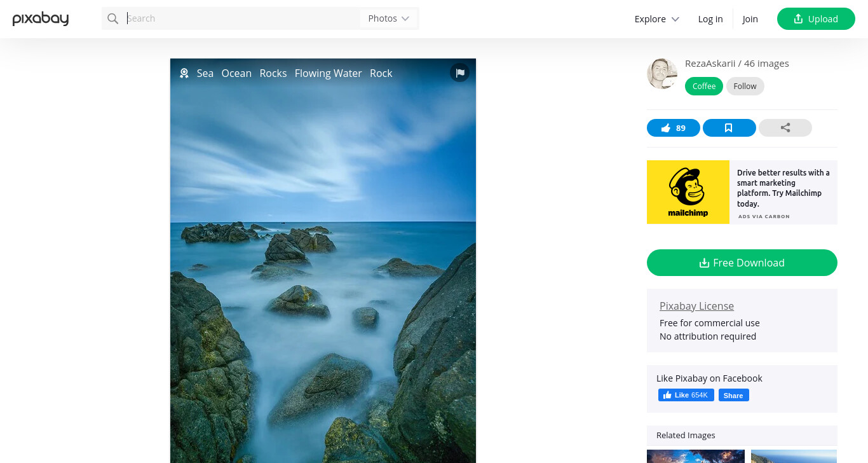Screen dimensions: 868x463
Task: Click the editor's choice award icon
Action: pyautogui.click(x=184, y=73)
